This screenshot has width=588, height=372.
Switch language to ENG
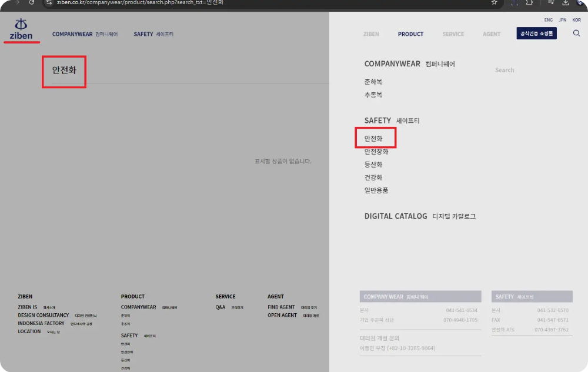click(548, 19)
